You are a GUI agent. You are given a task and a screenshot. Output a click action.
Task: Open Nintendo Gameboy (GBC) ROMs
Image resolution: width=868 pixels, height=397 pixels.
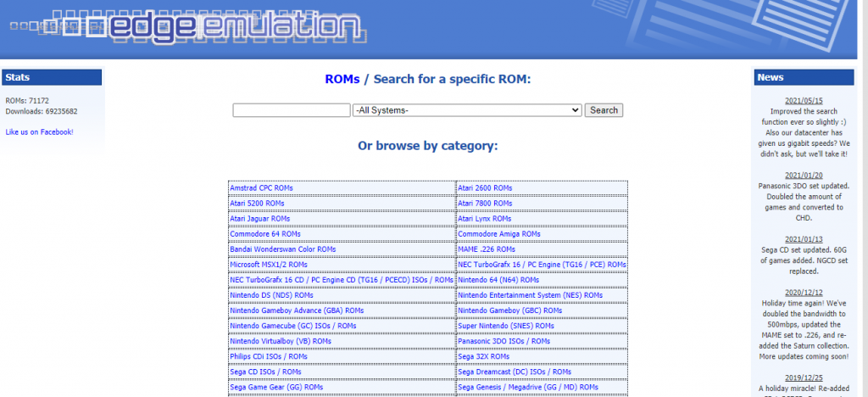coord(509,310)
